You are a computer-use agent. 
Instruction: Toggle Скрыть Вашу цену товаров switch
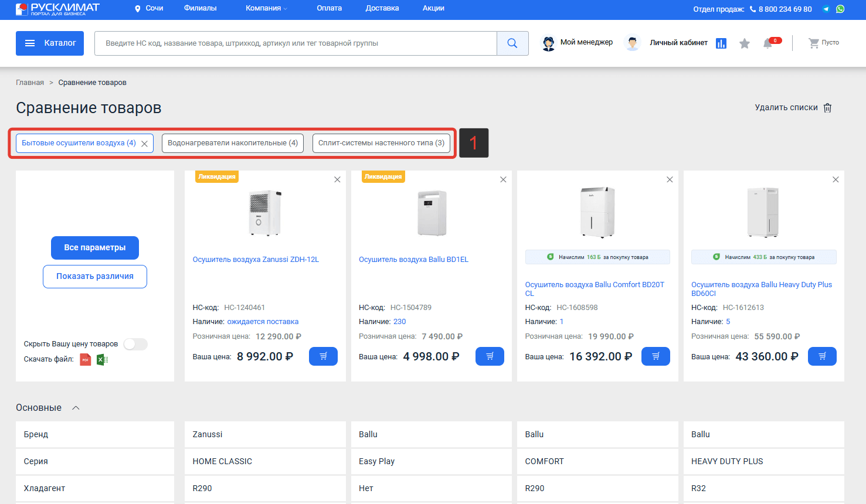pos(135,344)
